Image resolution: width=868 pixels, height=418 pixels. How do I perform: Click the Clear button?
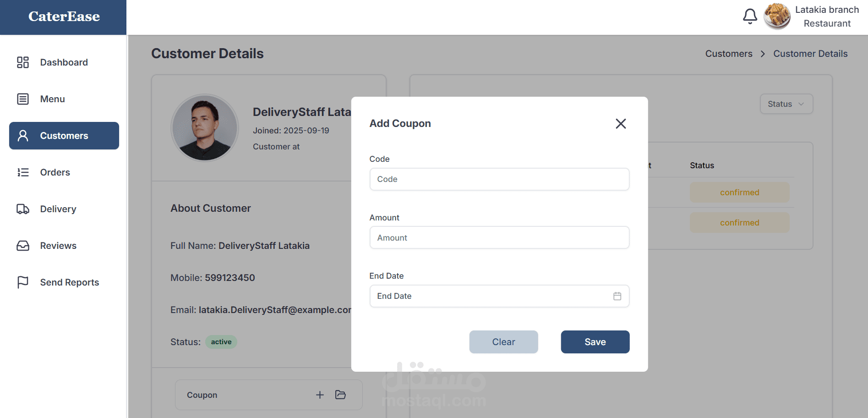coord(503,342)
